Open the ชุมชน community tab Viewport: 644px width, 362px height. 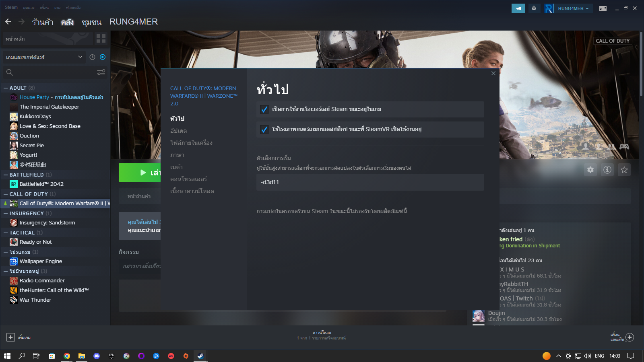pos(91,22)
